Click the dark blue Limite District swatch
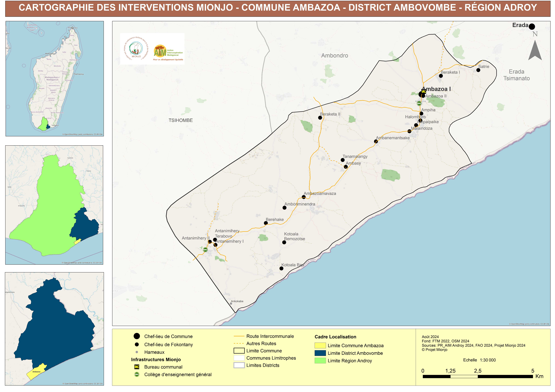The image size is (555, 392). (320, 353)
